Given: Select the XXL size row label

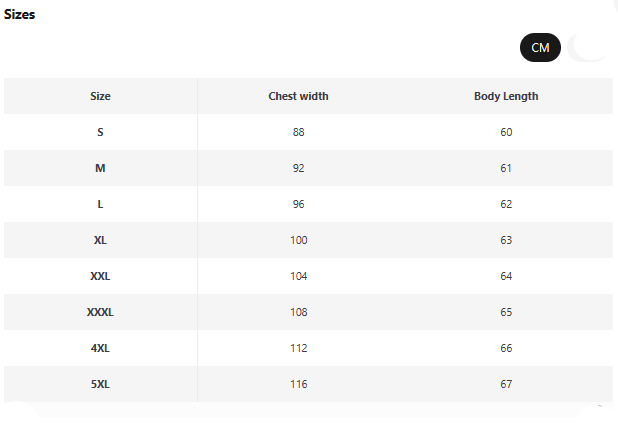Looking at the screenshot, I should tap(100, 276).
